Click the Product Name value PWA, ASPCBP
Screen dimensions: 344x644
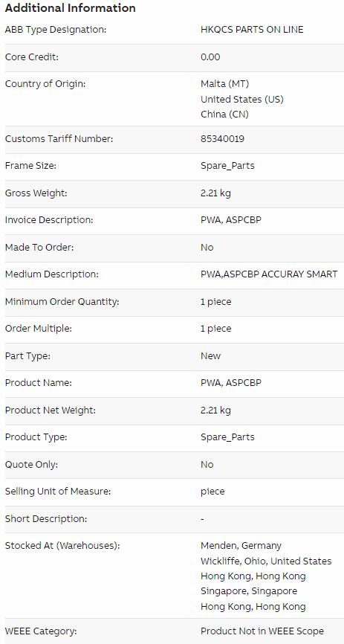231,383
